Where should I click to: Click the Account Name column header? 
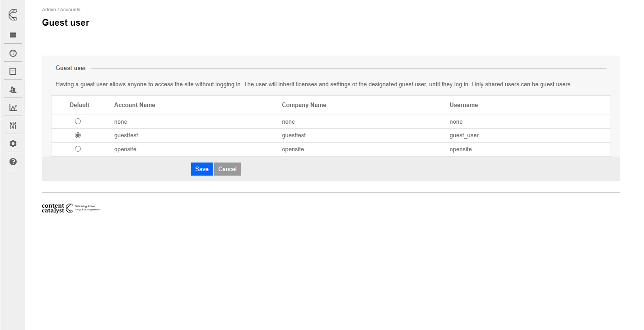135,105
